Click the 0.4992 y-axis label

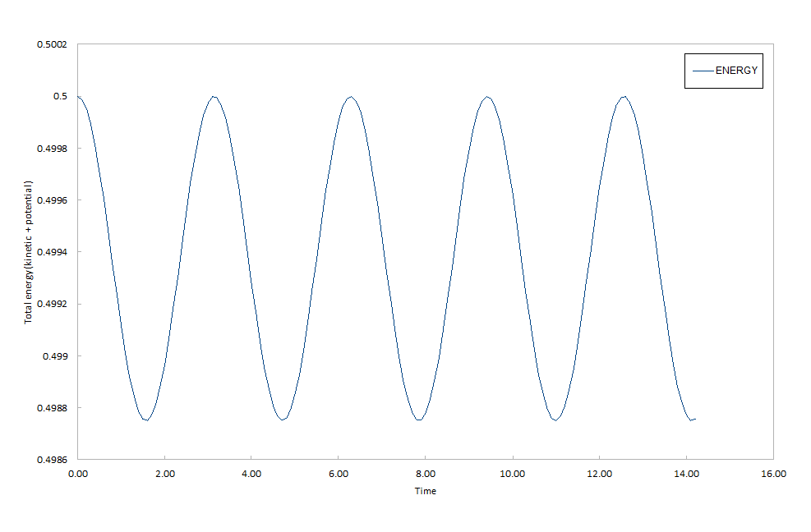point(52,304)
